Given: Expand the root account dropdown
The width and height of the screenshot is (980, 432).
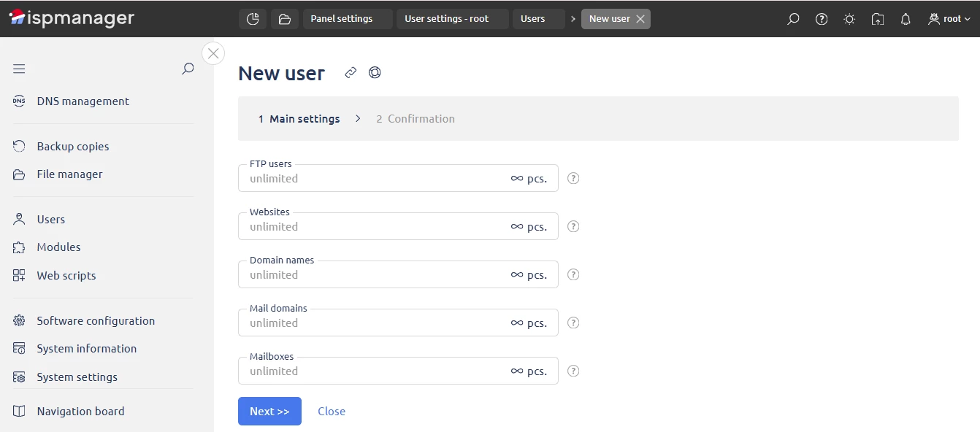Looking at the screenshot, I should (x=949, y=19).
